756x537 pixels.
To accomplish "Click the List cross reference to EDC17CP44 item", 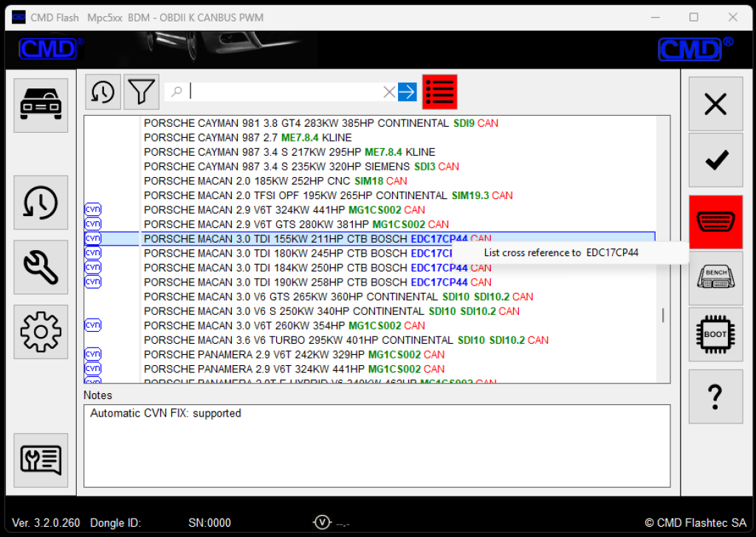I will tap(561, 252).
